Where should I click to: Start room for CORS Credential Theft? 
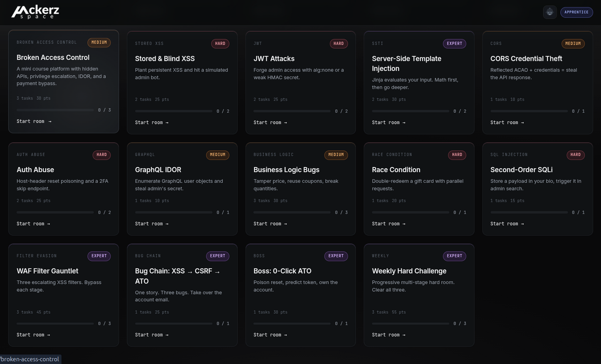click(507, 123)
